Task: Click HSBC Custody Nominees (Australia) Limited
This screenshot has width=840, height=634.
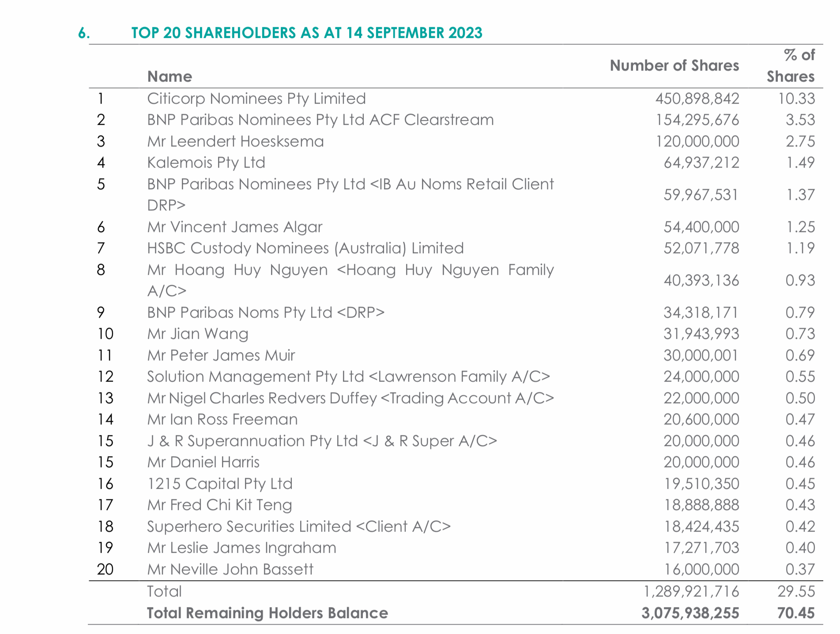Action: (305, 248)
